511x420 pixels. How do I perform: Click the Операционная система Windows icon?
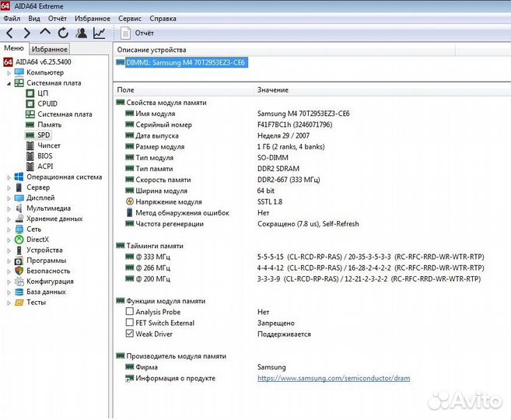[19, 177]
